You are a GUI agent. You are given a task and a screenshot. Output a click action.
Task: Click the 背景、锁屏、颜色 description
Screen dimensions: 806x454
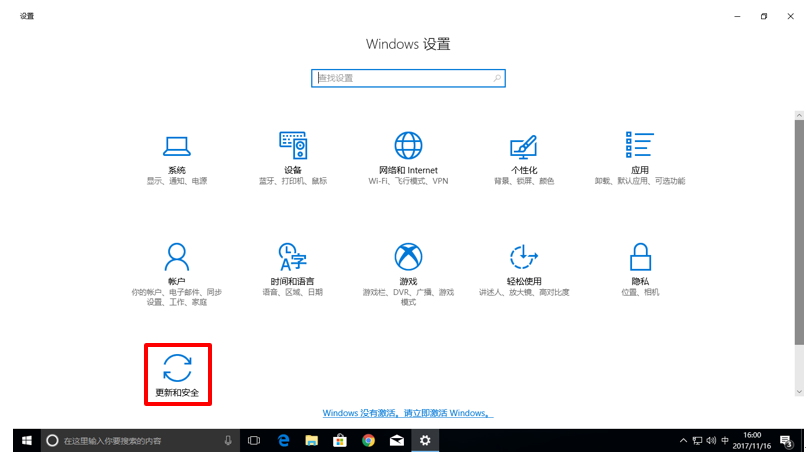[x=524, y=181]
